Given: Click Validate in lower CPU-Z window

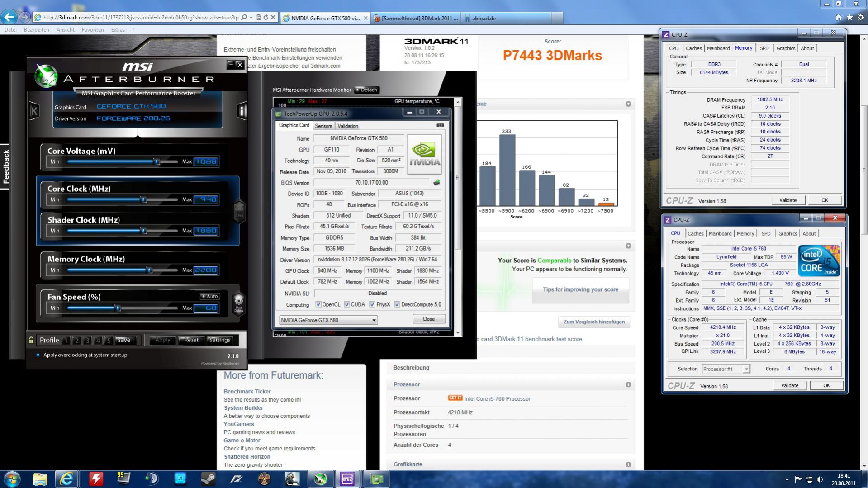Looking at the screenshot, I should (x=790, y=385).
